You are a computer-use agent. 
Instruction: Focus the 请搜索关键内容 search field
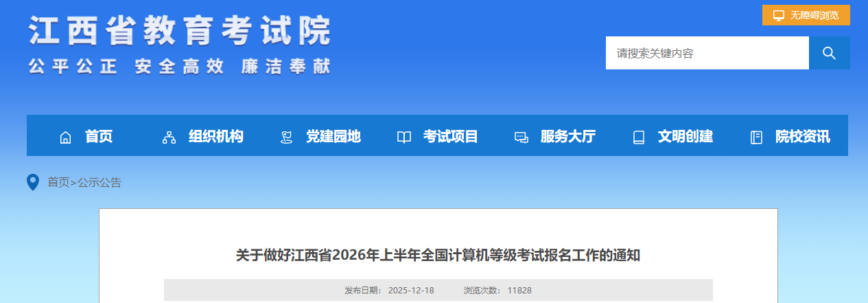[707, 53]
